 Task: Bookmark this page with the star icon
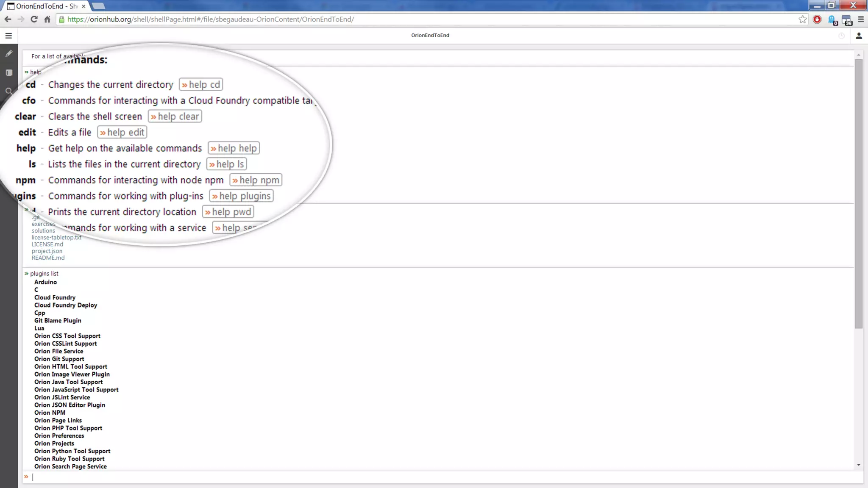802,19
